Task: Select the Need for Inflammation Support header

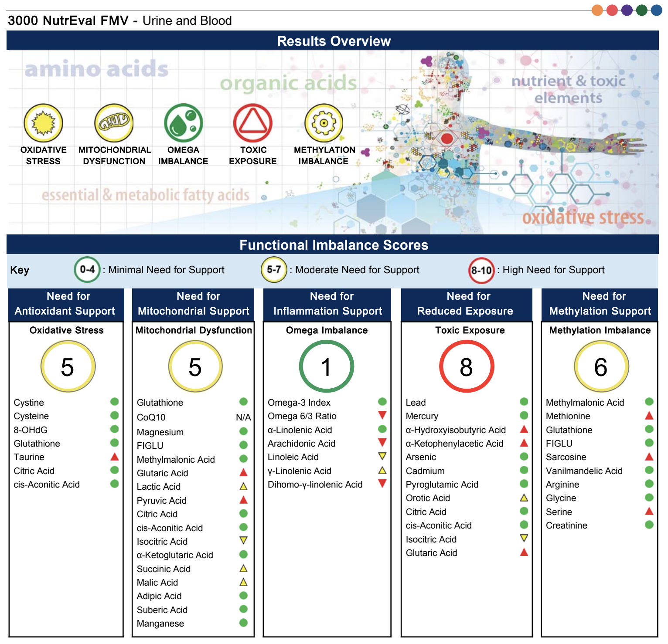Action: (x=327, y=304)
